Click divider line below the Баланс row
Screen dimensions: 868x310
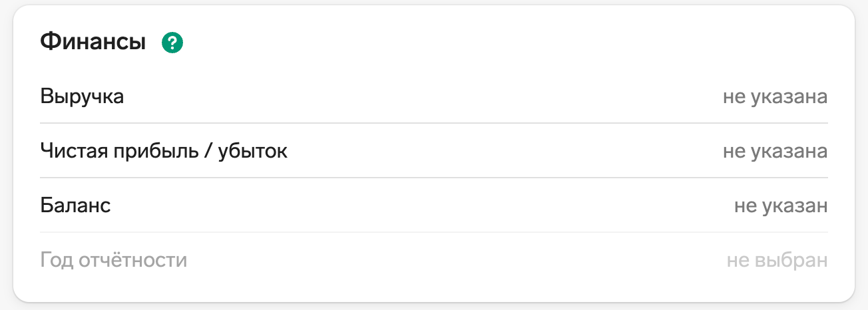[x=434, y=232]
